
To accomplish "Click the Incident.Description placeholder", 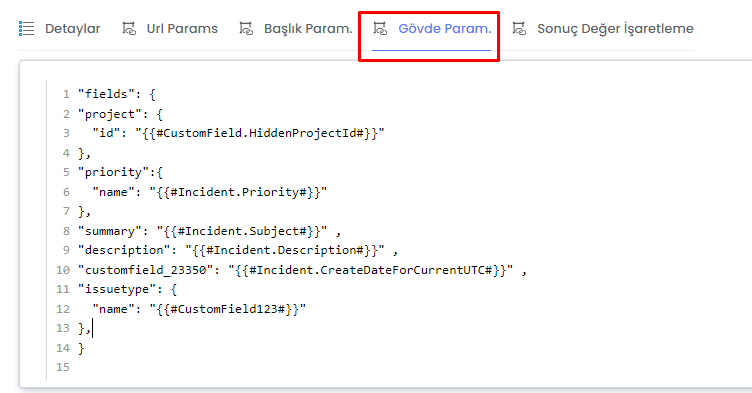I will [x=285, y=250].
